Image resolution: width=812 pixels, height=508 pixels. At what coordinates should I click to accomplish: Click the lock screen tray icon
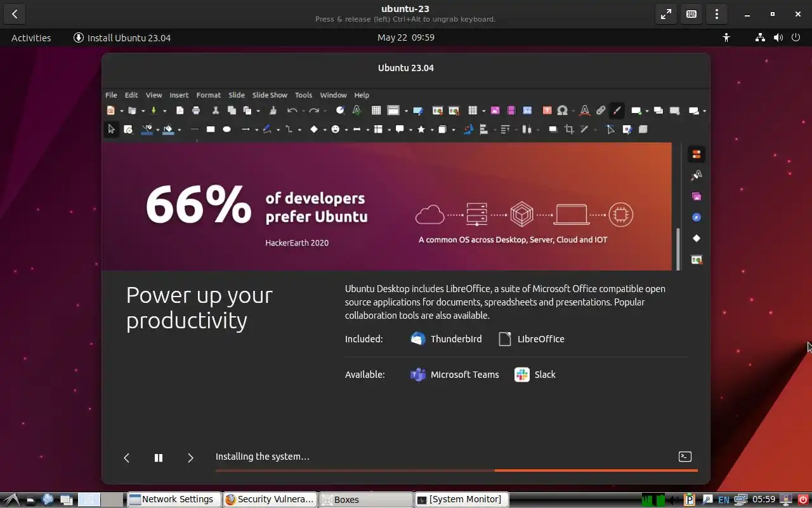click(787, 500)
